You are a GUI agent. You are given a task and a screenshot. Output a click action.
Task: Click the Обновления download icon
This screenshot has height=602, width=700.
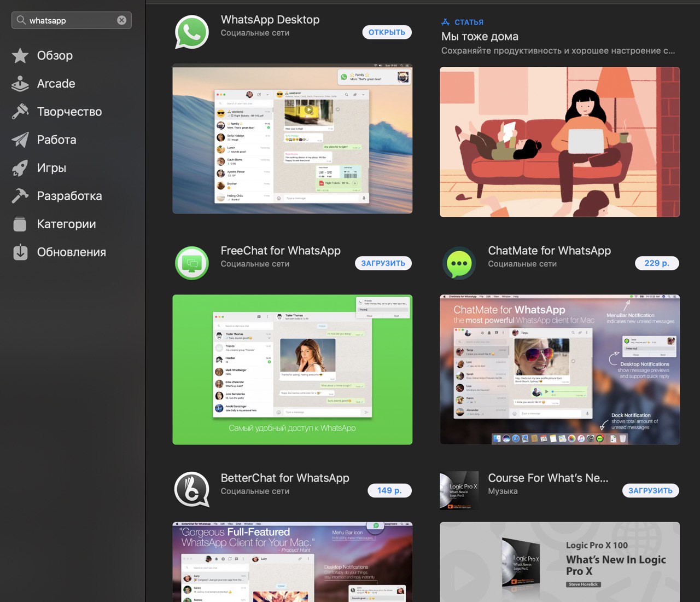click(20, 252)
